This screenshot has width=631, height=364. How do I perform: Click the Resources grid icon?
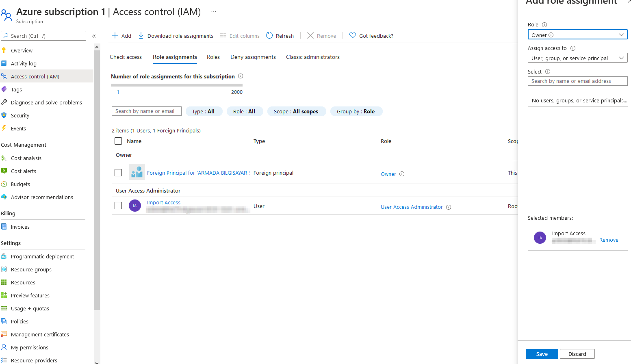[x=4, y=282]
